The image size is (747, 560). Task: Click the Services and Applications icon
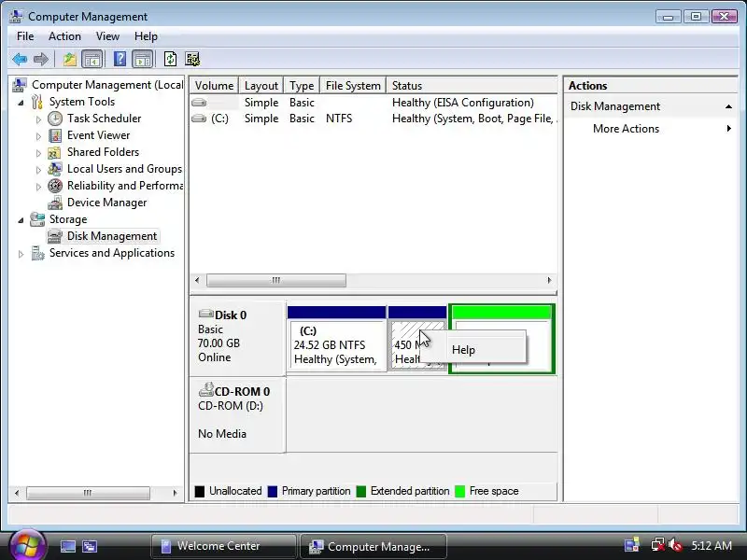[37, 253]
